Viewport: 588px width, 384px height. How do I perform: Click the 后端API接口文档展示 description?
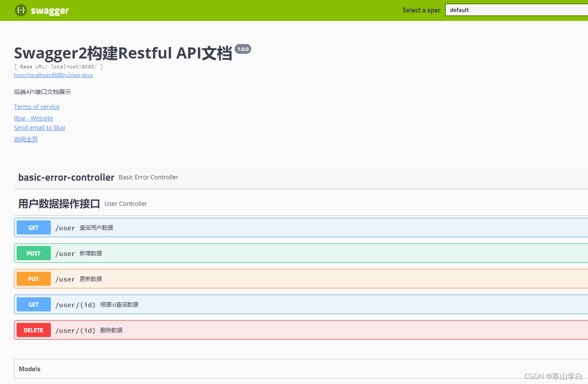pos(42,92)
